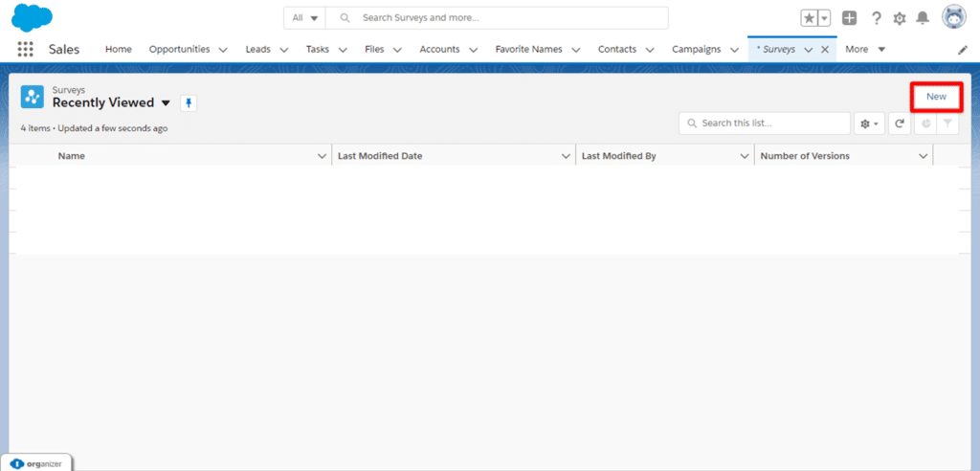The image size is (980, 471).
Task: Click the user avatar profile icon
Action: pyautogui.click(x=953, y=17)
